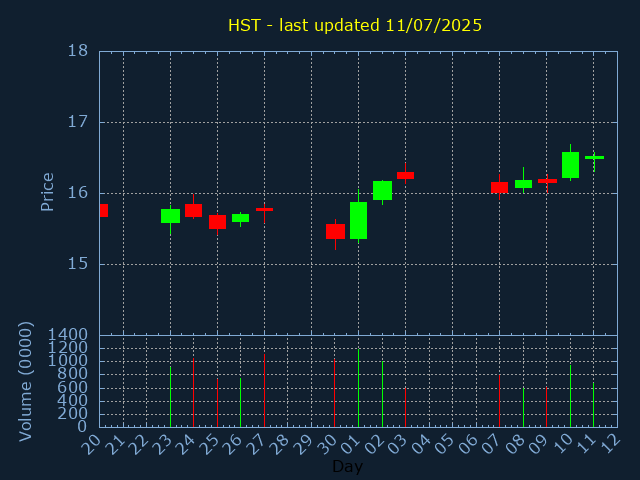Click the tall green candlestick for day 01
The image size is (640, 480).
(358, 220)
